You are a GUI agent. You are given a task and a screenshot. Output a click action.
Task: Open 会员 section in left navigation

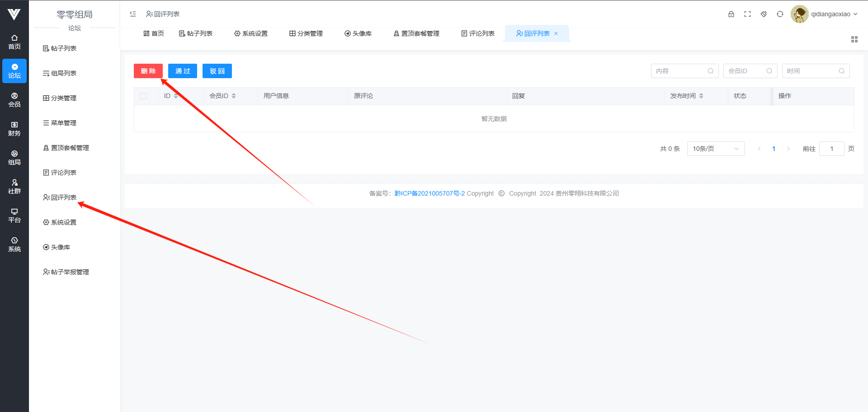point(14,100)
